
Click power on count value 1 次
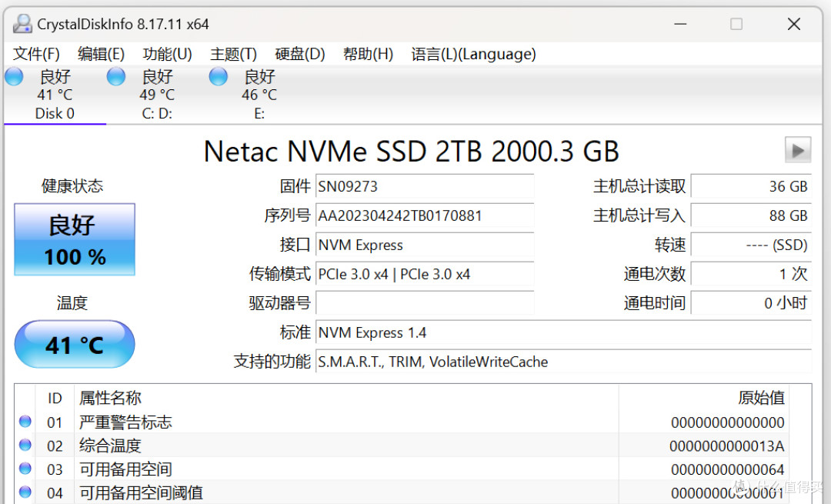point(751,274)
